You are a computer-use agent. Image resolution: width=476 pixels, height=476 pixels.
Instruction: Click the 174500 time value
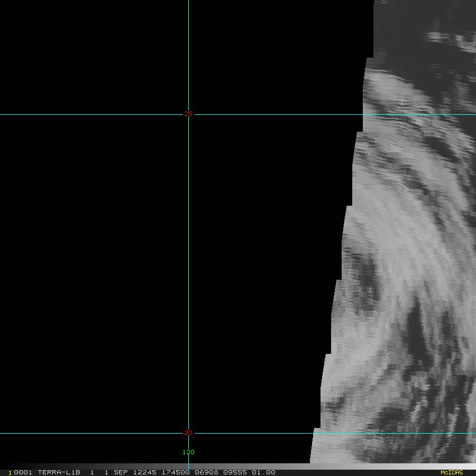tap(176, 472)
